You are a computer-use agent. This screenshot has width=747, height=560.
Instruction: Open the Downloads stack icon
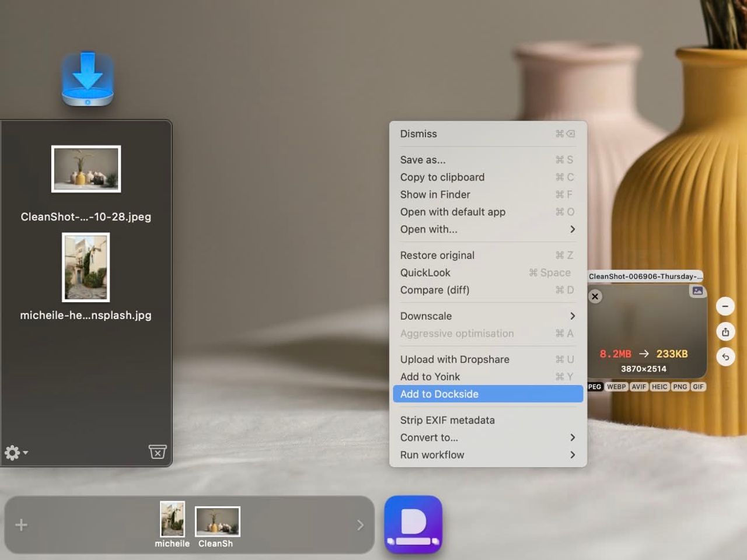point(86,79)
